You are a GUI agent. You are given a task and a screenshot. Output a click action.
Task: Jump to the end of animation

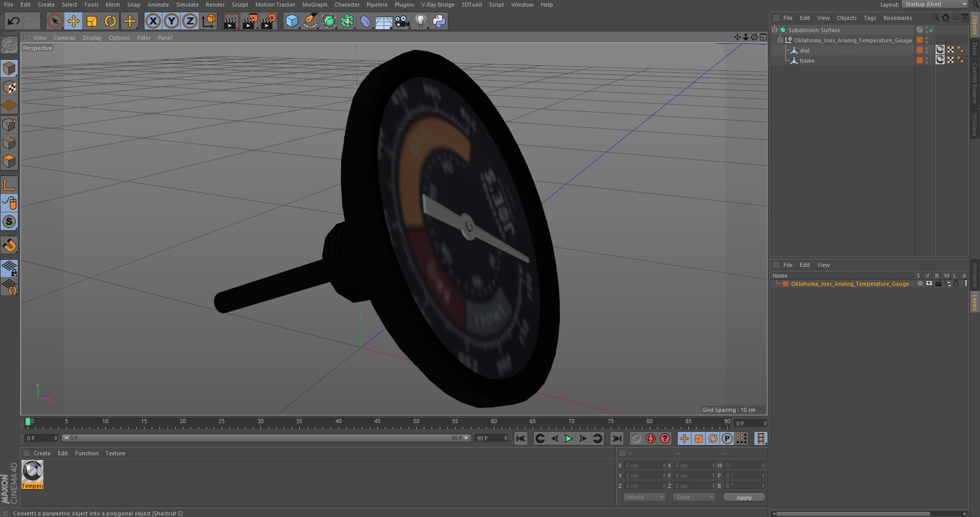coord(617,438)
